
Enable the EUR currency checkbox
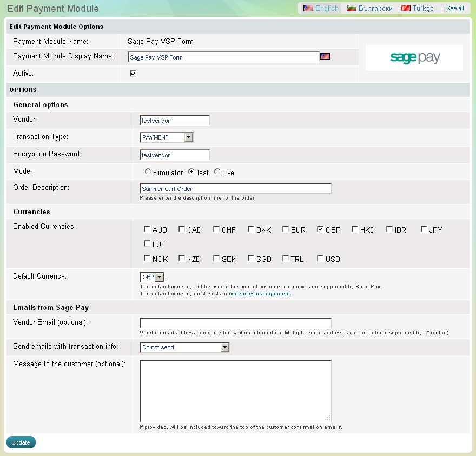286,229
